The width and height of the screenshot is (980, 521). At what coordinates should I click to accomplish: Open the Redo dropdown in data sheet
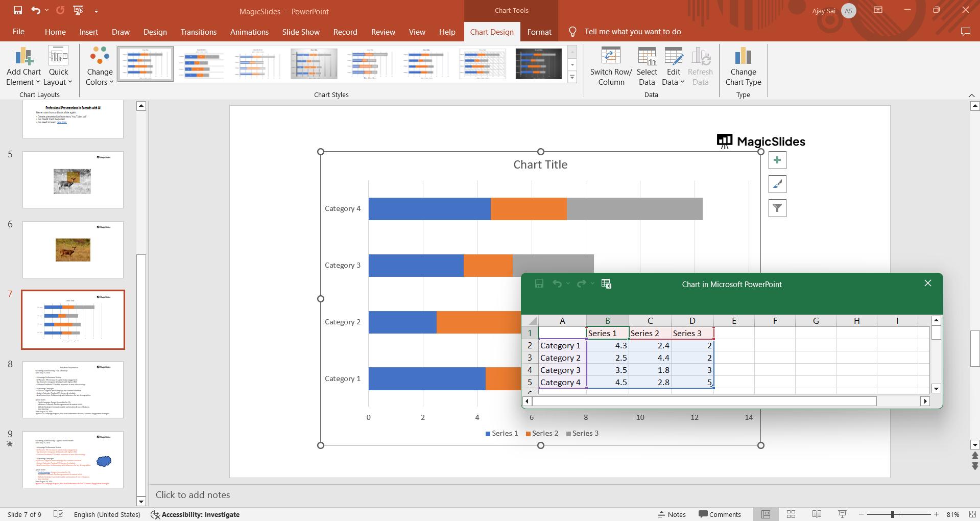coord(592,284)
